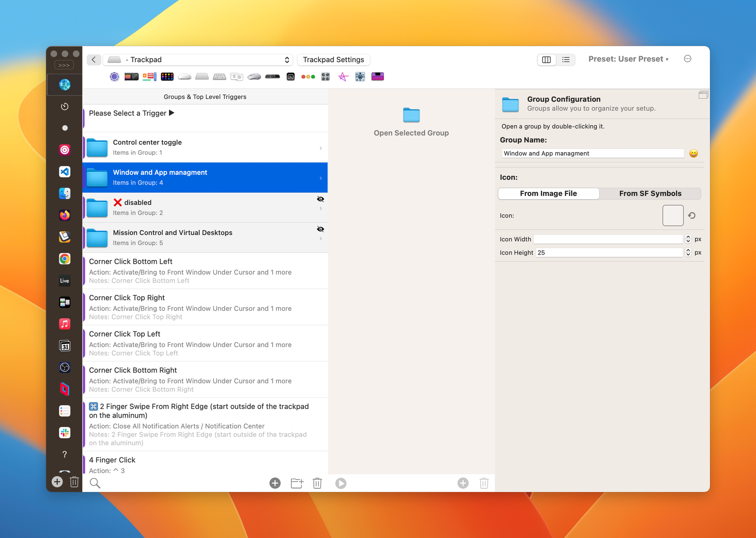Select the Magic Mouse device icon

point(185,76)
